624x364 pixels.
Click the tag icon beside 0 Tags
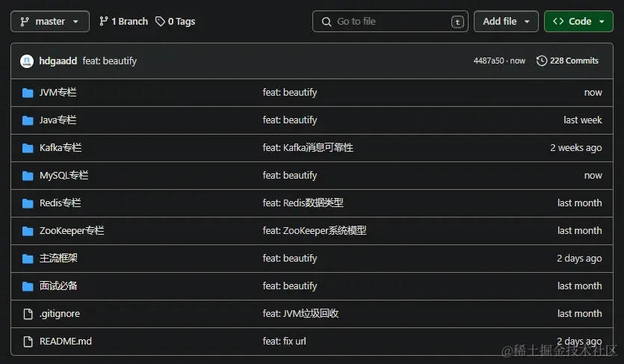(160, 22)
